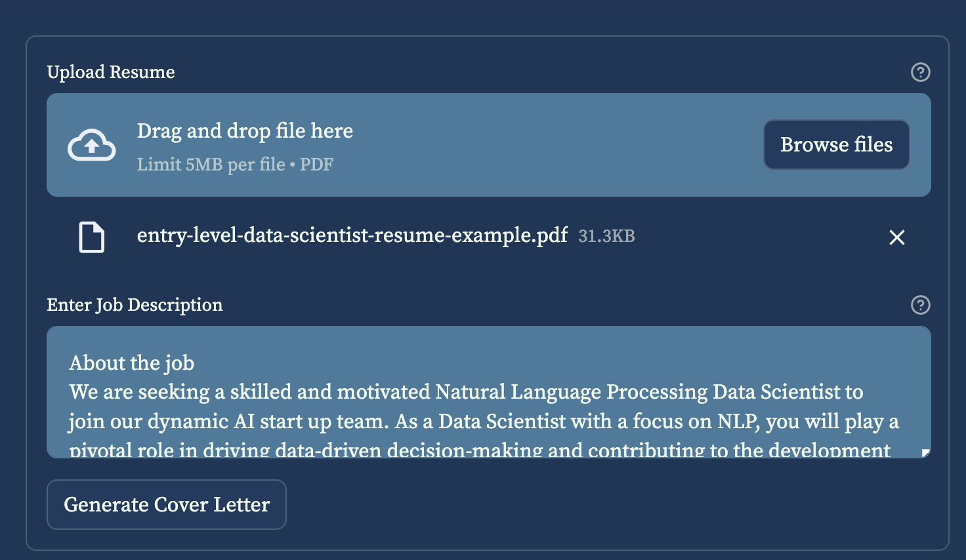Click the 31.3KB file size label
The height and width of the screenshot is (560, 966).
pos(606,236)
